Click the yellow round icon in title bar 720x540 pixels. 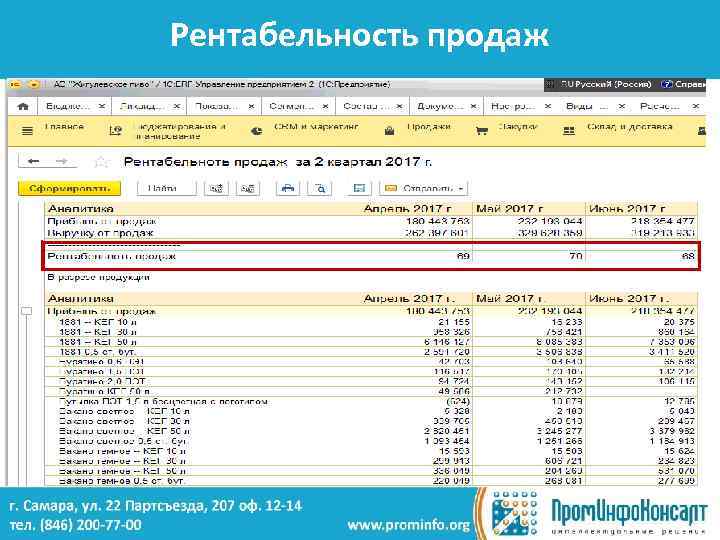tap(34, 84)
